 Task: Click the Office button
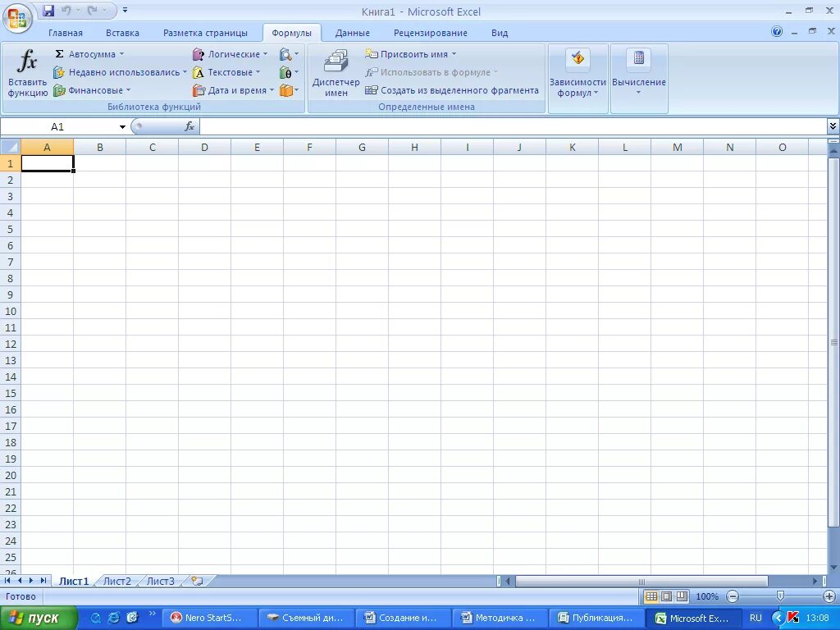(x=17, y=18)
